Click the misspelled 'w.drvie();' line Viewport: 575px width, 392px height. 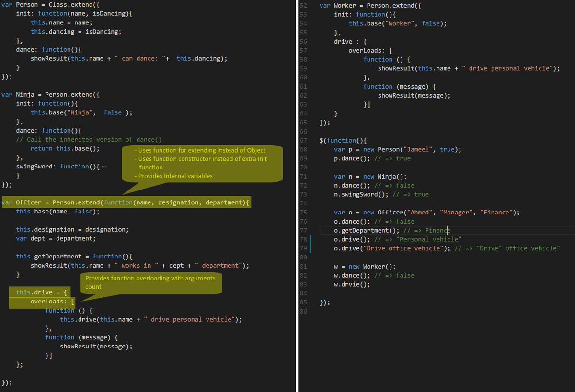point(352,284)
